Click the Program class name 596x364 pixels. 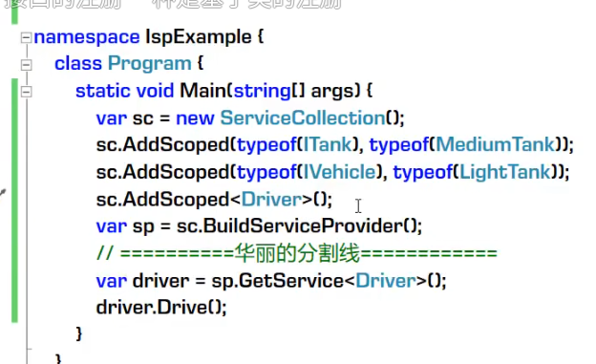click(150, 63)
